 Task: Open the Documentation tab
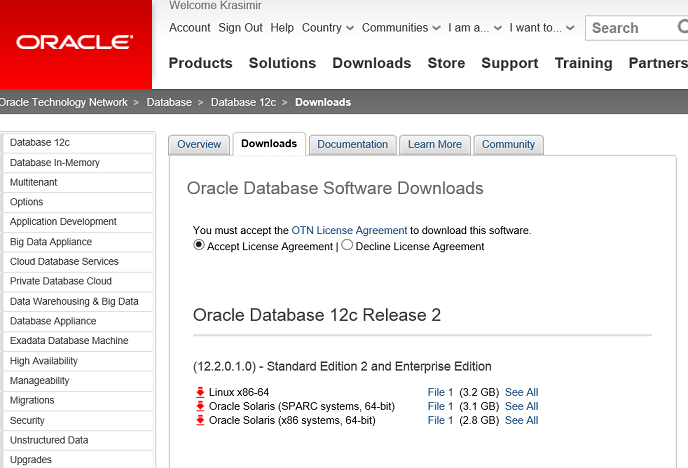352,144
